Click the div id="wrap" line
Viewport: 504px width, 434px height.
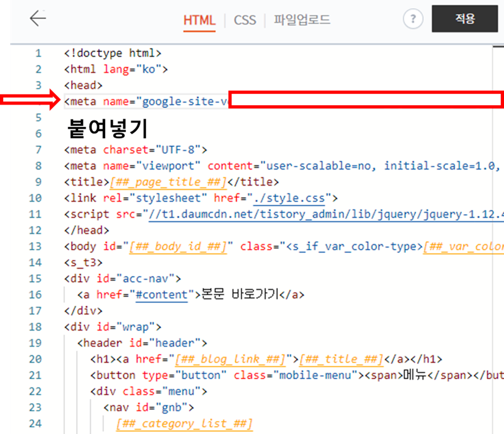coord(113,327)
